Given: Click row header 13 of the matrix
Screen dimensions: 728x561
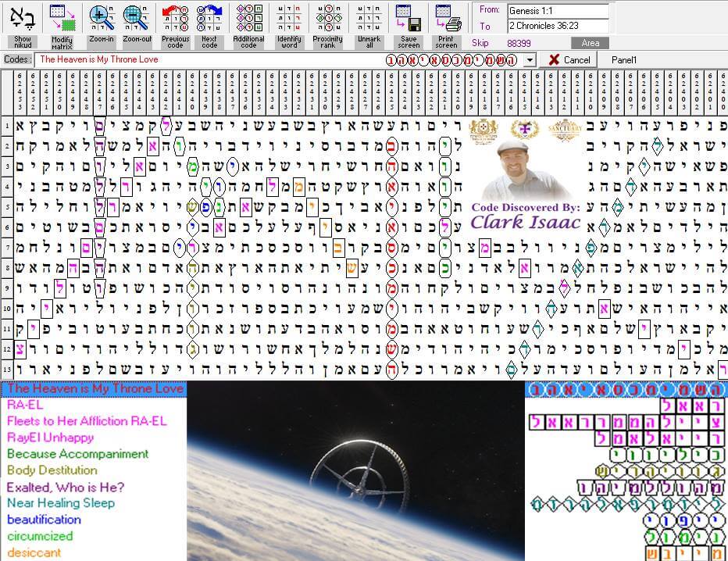Looking at the screenshot, I should (x=7, y=370).
